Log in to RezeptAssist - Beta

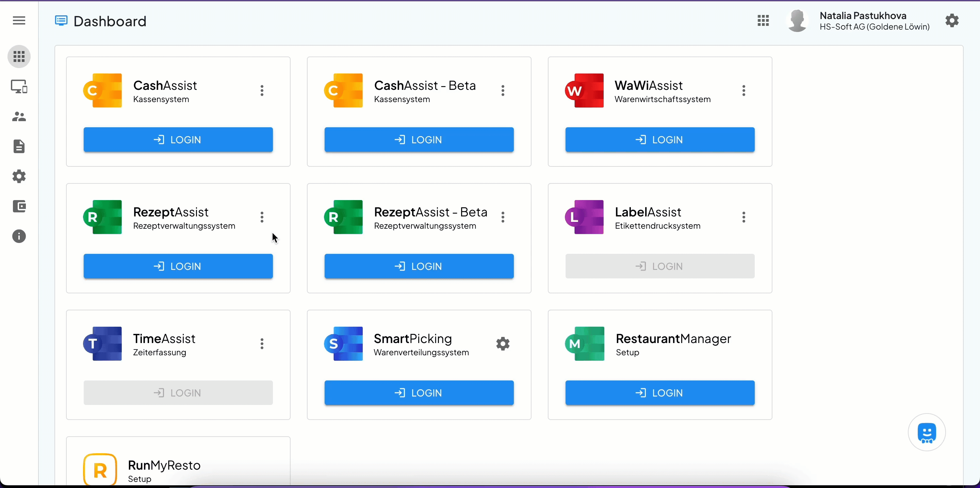(419, 266)
